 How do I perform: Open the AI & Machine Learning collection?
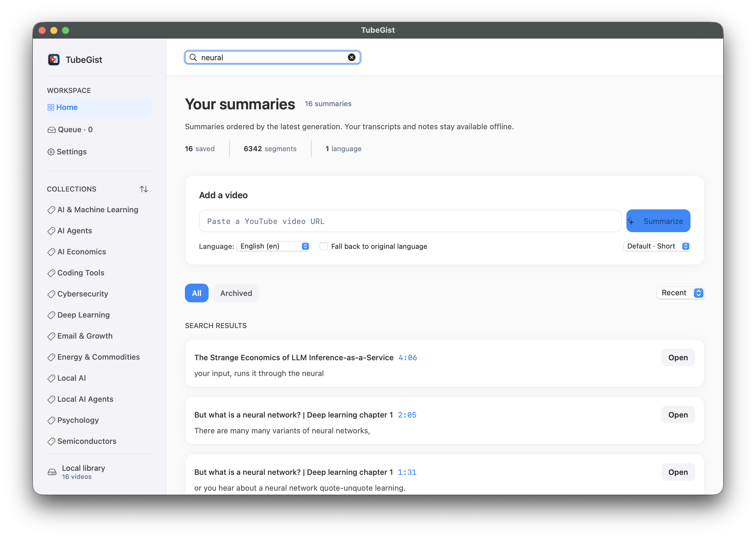coord(97,209)
